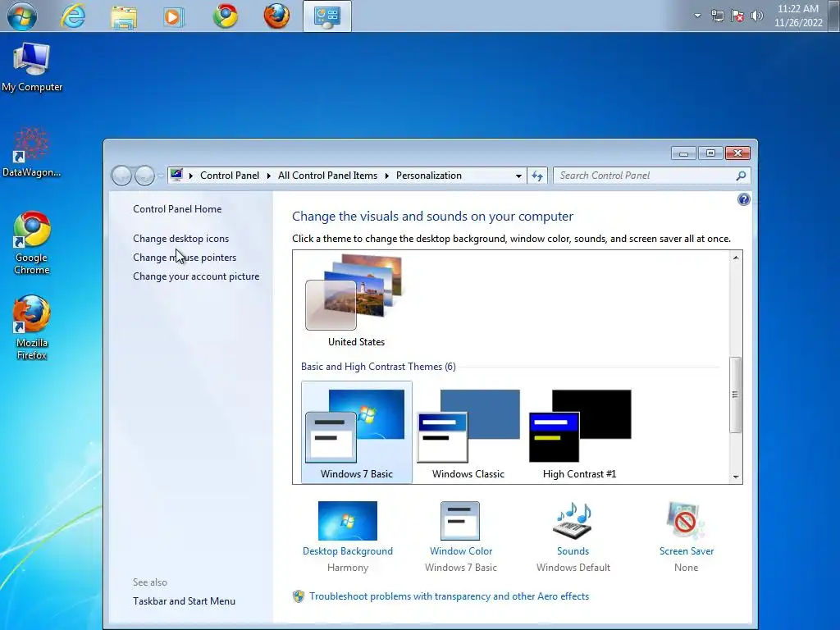The width and height of the screenshot is (840, 630).
Task: Go to All Control Panel Items breadcrumb
Action: tap(327, 176)
